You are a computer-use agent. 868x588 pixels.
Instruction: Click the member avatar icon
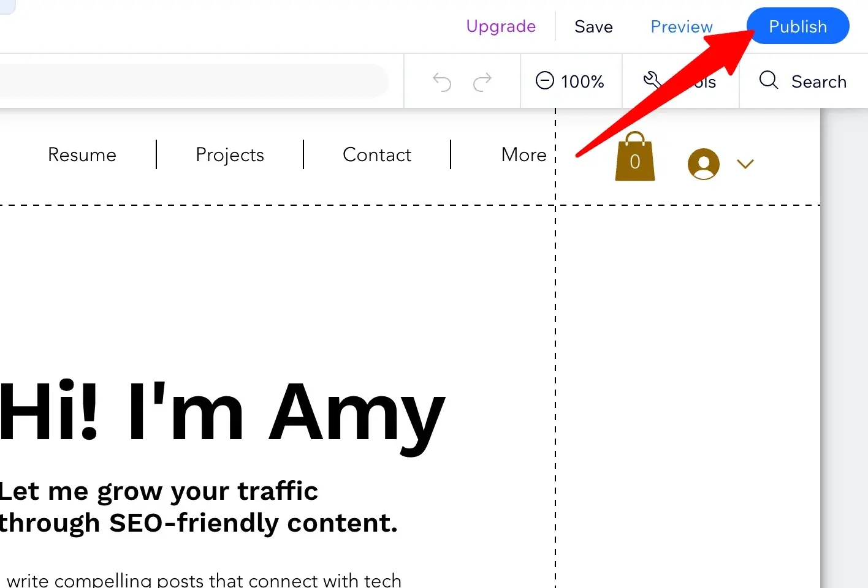click(703, 164)
